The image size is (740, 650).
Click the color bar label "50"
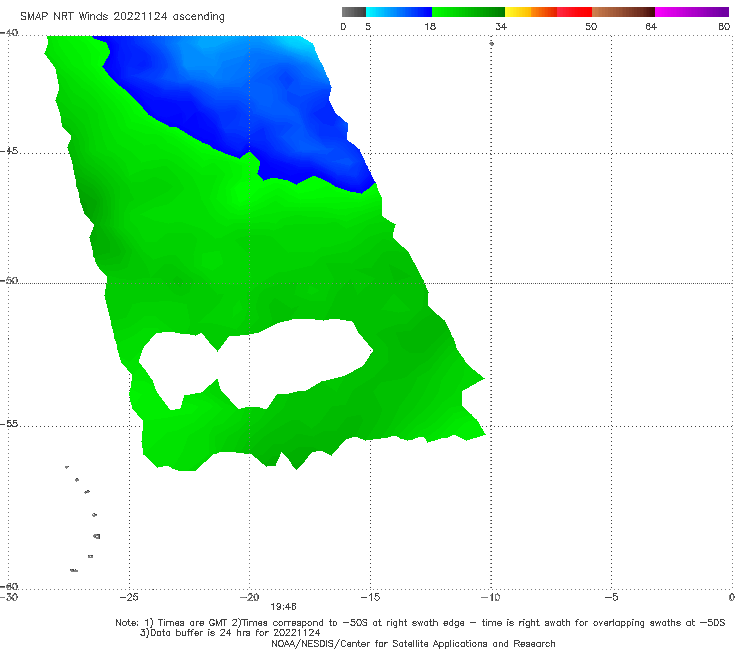pyautogui.click(x=591, y=26)
